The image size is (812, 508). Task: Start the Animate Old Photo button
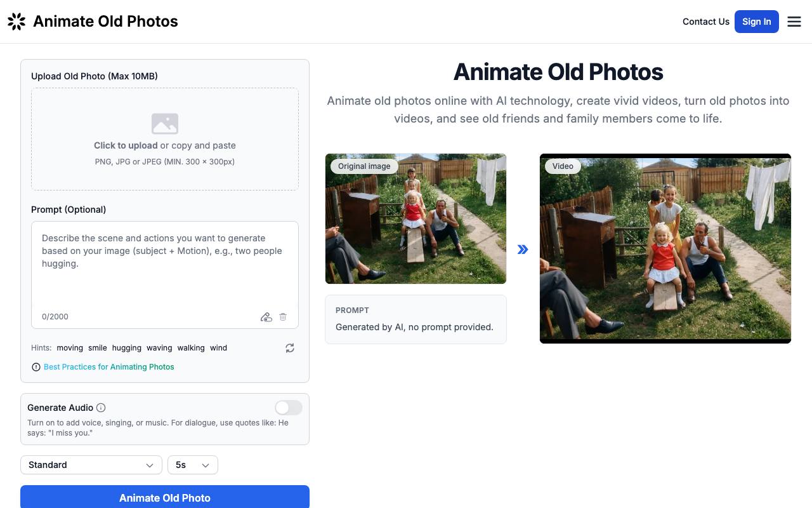[165, 497]
